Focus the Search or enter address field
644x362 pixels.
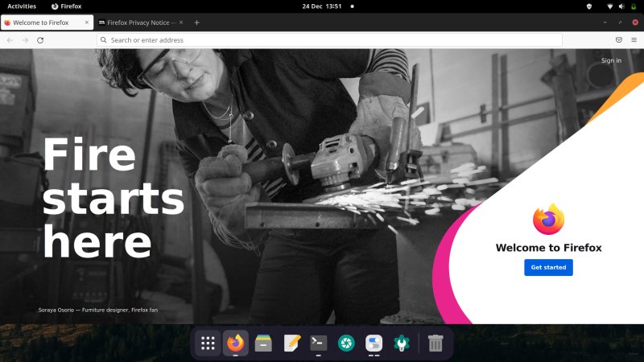coord(329,39)
